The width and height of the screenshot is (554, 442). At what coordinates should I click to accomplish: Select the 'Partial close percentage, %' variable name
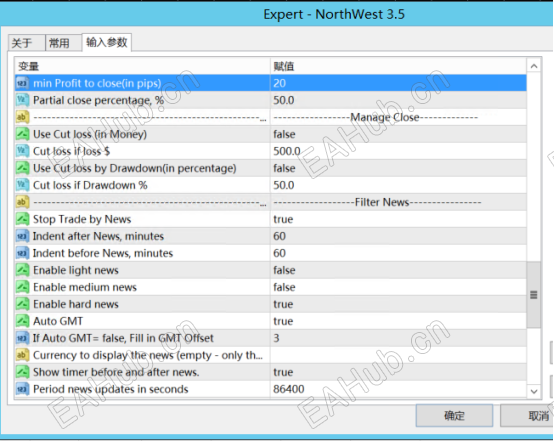coord(98,101)
